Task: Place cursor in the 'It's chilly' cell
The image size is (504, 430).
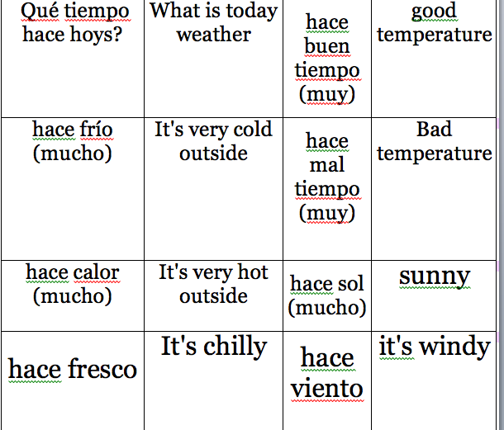Action: tap(213, 346)
